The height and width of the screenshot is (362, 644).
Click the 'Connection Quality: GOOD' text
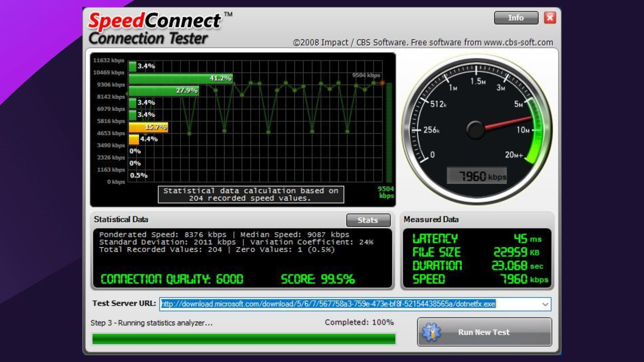pos(172,279)
